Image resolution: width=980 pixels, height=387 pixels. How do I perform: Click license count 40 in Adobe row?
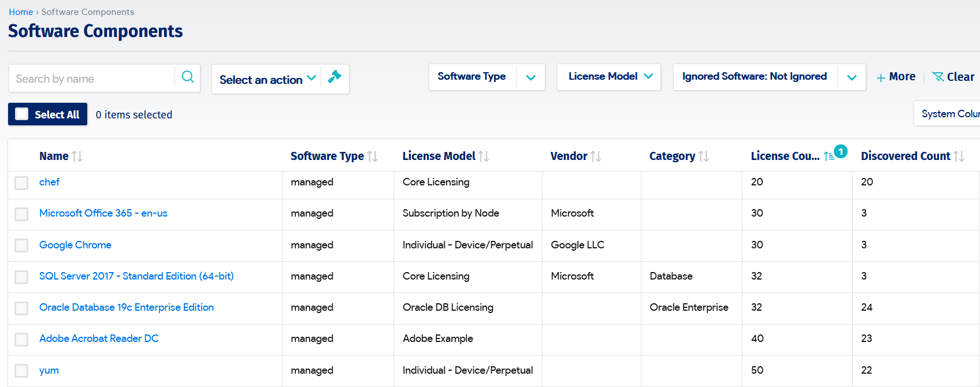(x=757, y=338)
